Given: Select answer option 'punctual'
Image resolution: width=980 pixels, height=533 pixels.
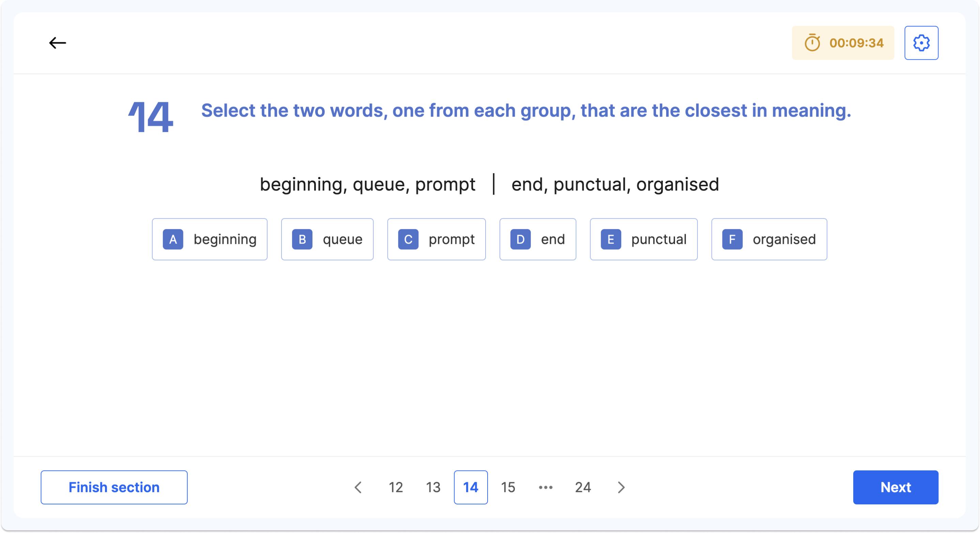Looking at the screenshot, I should click(644, 239).
